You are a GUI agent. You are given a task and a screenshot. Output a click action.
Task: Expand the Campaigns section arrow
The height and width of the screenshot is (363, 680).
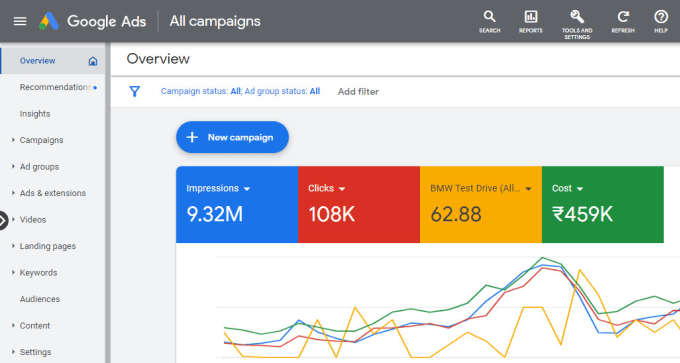[13, 140]
